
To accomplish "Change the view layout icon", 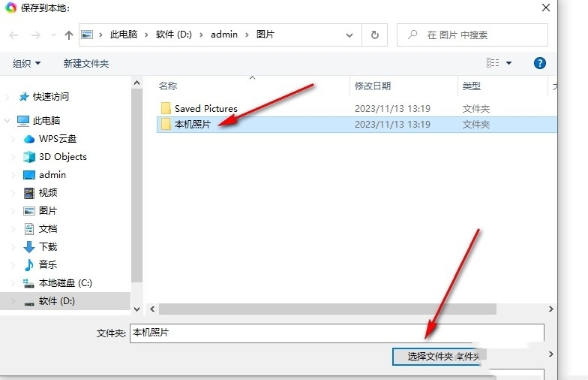I will 493,63.
